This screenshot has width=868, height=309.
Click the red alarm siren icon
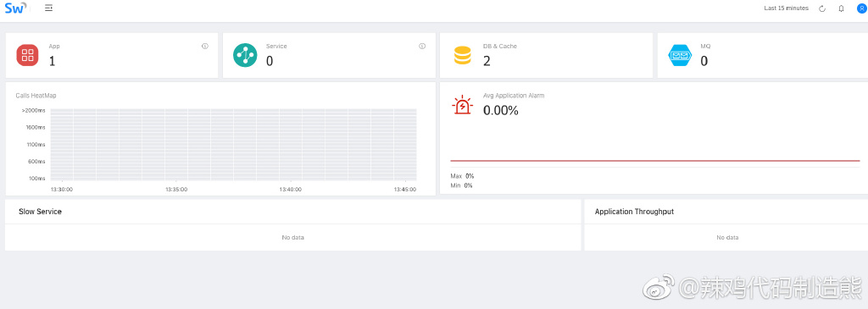[x=462, y=104]
